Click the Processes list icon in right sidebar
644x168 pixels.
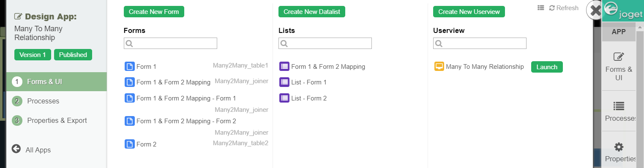619,106
